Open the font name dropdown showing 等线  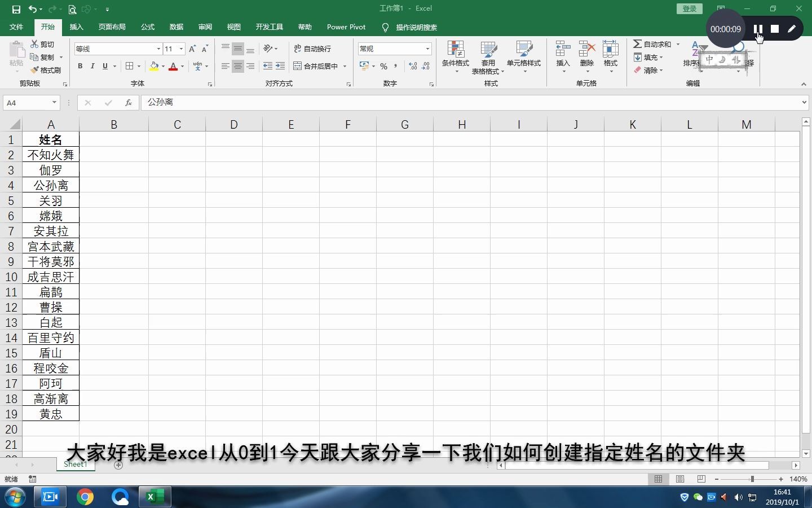point(158,49)
